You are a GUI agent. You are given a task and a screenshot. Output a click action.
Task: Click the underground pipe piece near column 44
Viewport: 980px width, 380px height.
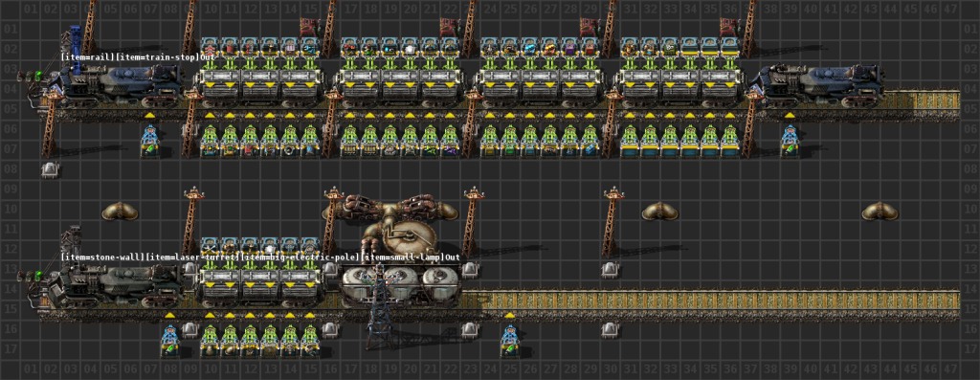(880, 211)
